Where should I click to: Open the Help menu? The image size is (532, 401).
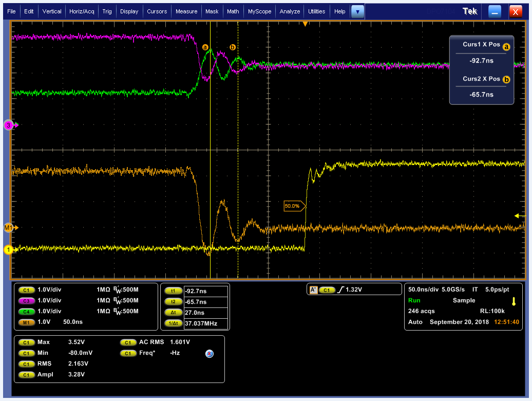point(339,11)
